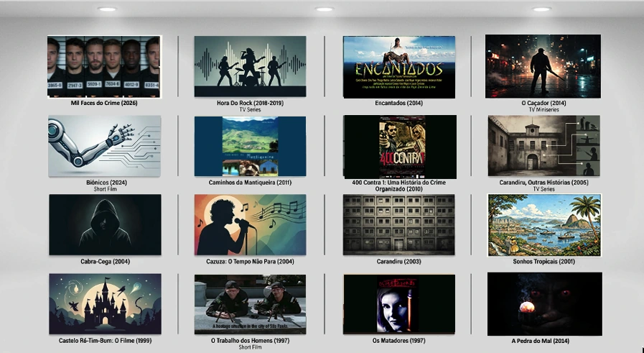Open the 400 Contra 1 movie poster
644x353 pixels.
pos(400,147)
